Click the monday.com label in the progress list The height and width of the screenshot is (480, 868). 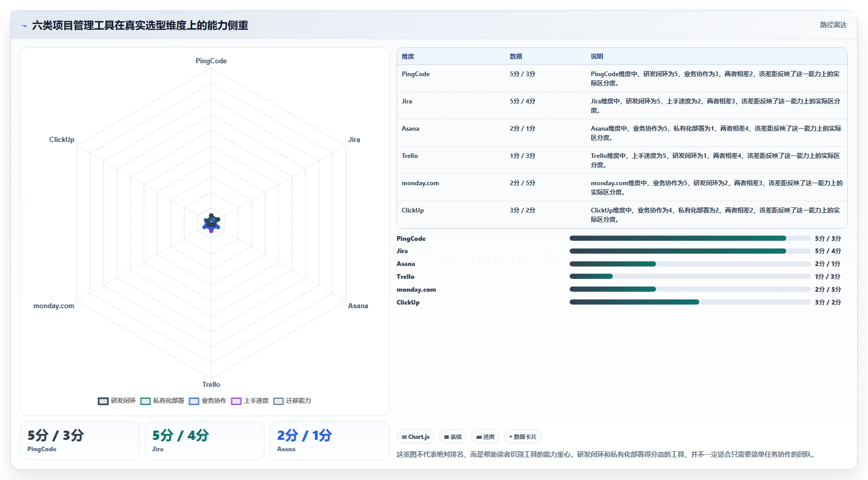click(x=416, y=290)
